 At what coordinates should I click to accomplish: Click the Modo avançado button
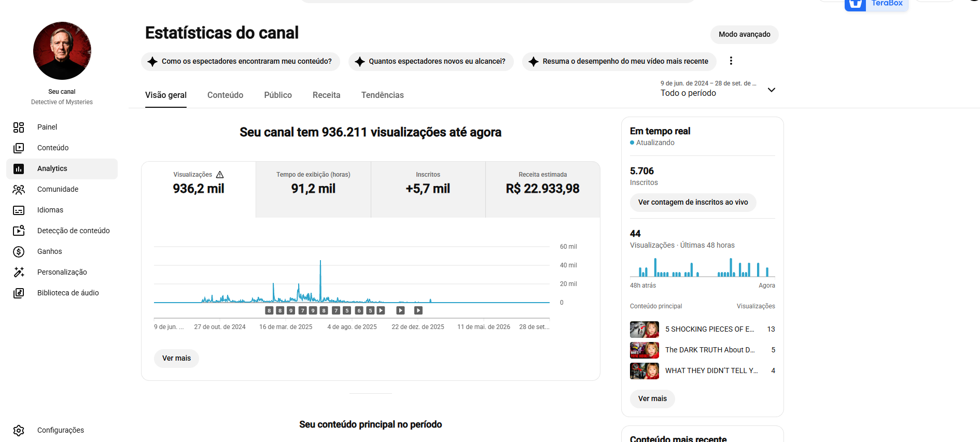tap(745, 34)
